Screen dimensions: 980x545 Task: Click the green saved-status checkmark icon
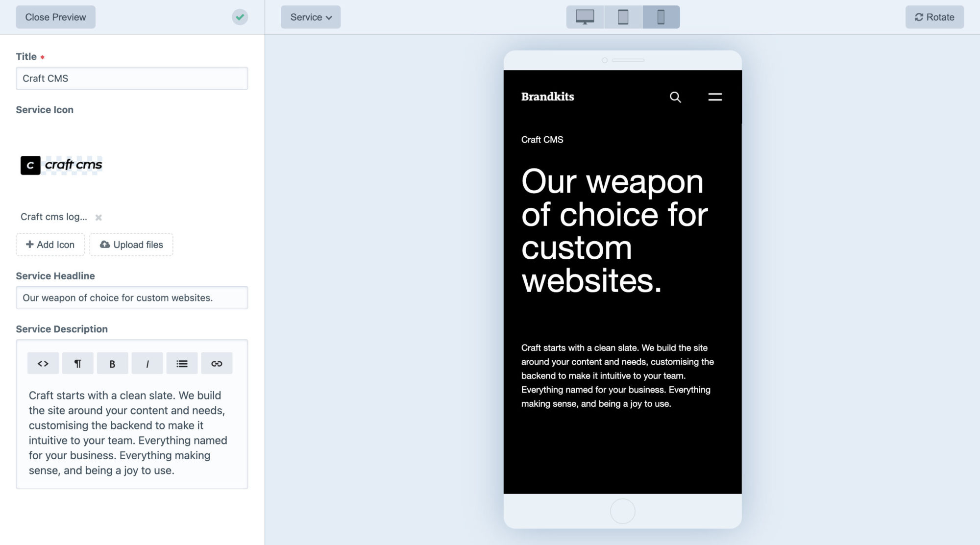coord(240,17)
